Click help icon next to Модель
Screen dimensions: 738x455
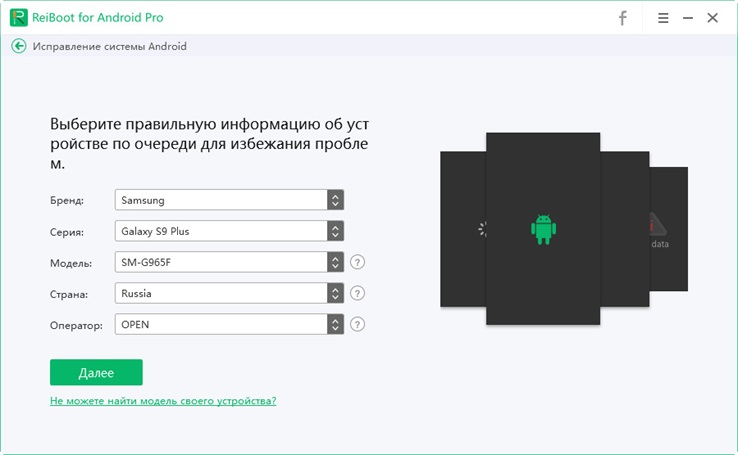[x=357, y=262]
